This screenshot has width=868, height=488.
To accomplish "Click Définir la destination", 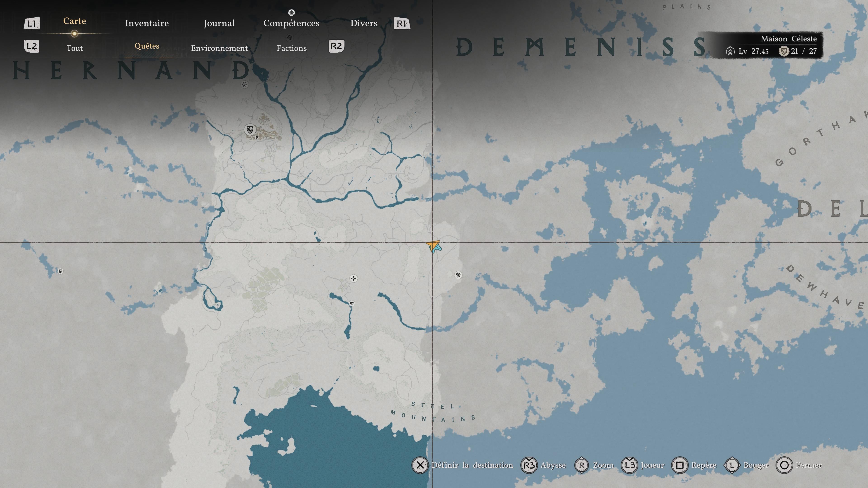I will coord(472,465).
